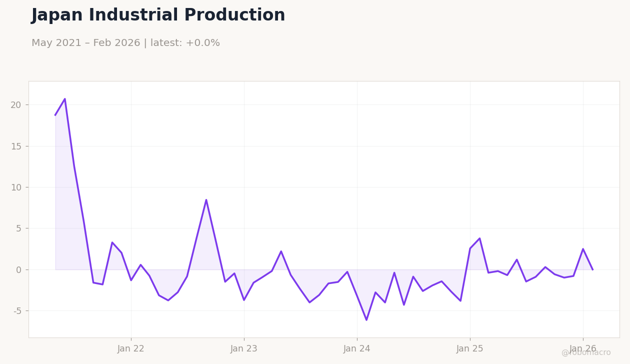Select the y-axis label 10
Screen dimensions: 630x364
coord(16,187)
